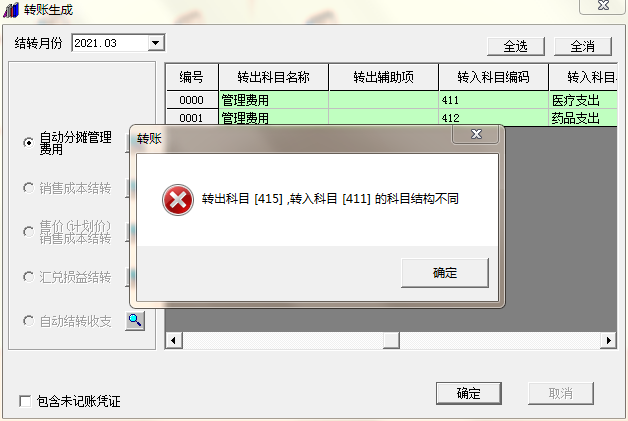Click the 2021.03 month field
This screenshot has width=628, height=421.
tap(110, 42)
